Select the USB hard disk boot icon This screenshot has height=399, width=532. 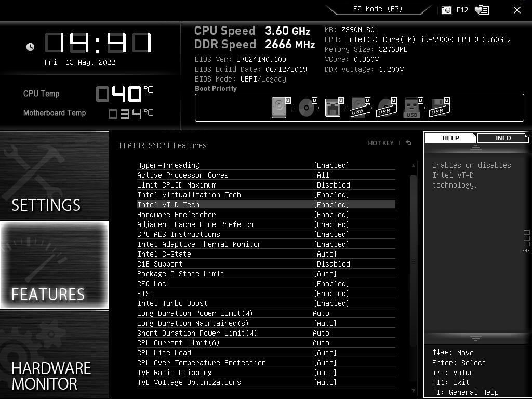(360, 108)
